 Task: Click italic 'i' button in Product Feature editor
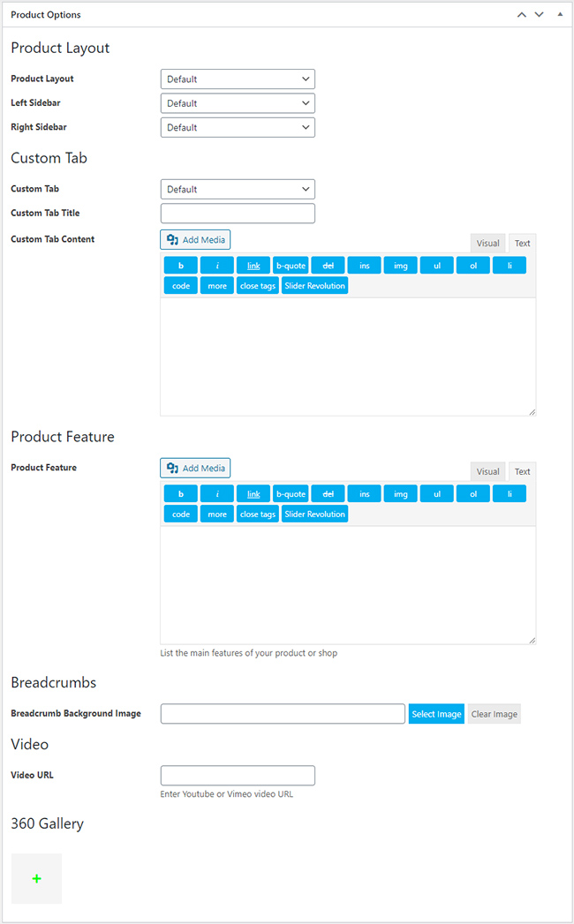(x=217, y=494)
